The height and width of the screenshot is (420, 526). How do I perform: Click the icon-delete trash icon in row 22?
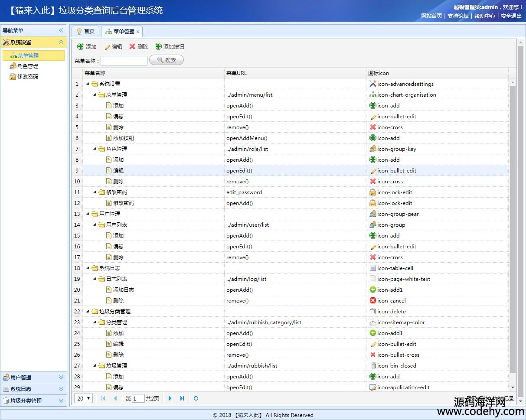[x=372, y=311]
